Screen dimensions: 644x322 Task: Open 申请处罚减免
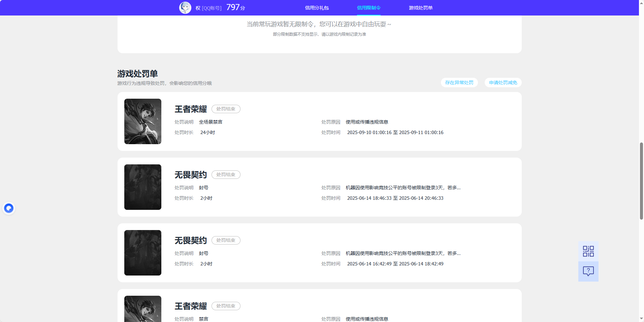pyautogui.click(x=503, y=83)
